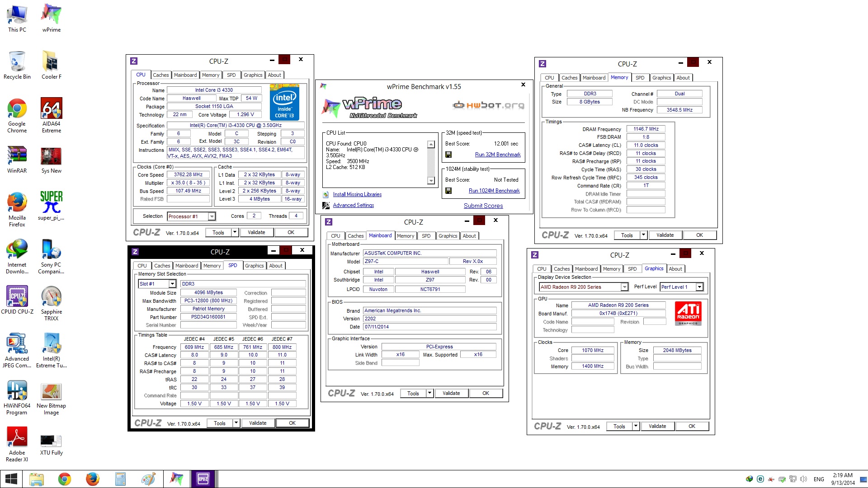Click Install Missing Libraries link

pyautogui.click(x=357, y=194)
